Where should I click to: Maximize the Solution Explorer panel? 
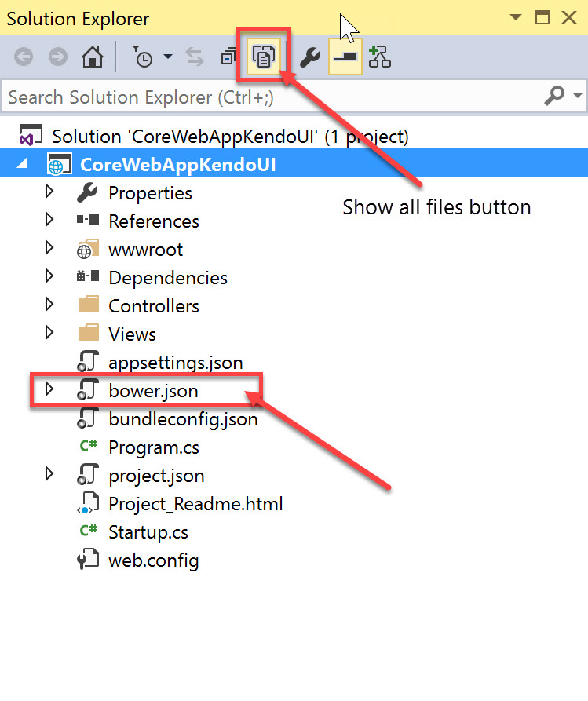point(542,17)
